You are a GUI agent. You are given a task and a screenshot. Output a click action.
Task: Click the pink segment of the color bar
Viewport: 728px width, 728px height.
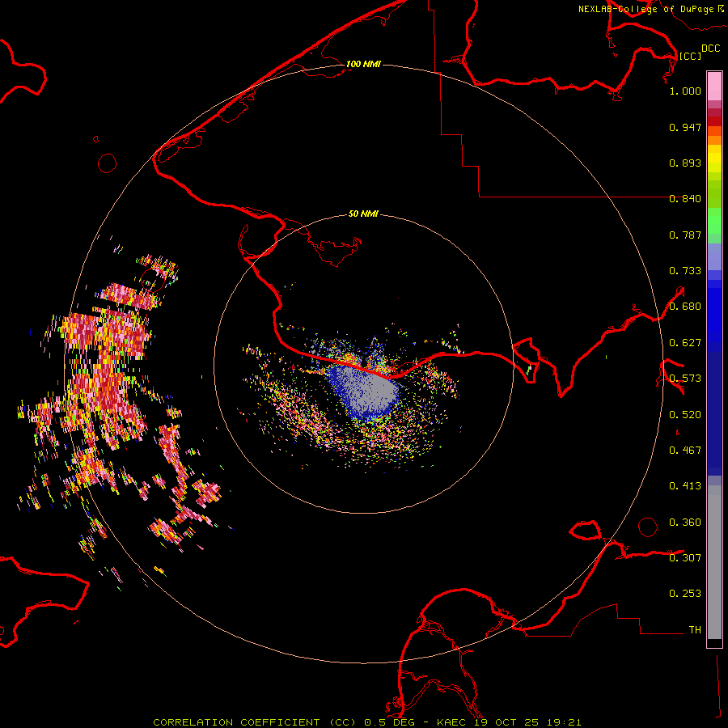tap(714, 87)
